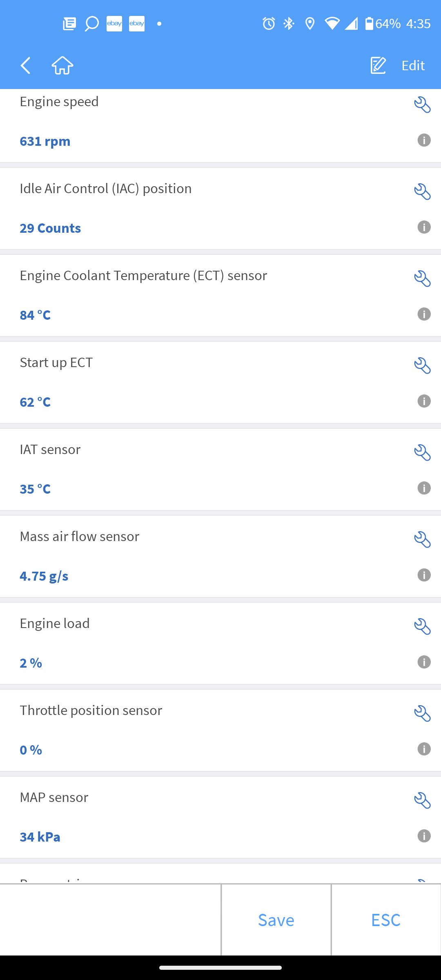Show info for 4.75 g/s reading

click(424, 575)
